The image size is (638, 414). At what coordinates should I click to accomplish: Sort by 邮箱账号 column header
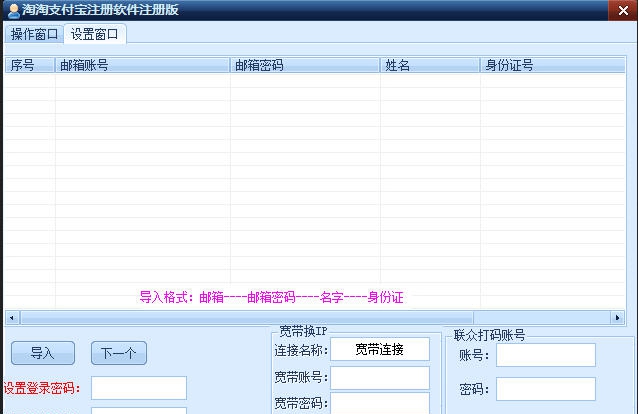coord(142,65)
